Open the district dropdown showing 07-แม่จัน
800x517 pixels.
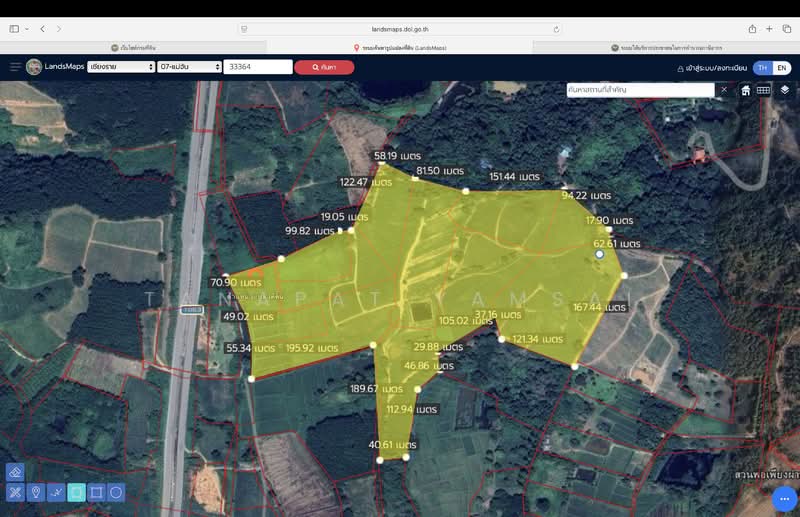[189, 67]
